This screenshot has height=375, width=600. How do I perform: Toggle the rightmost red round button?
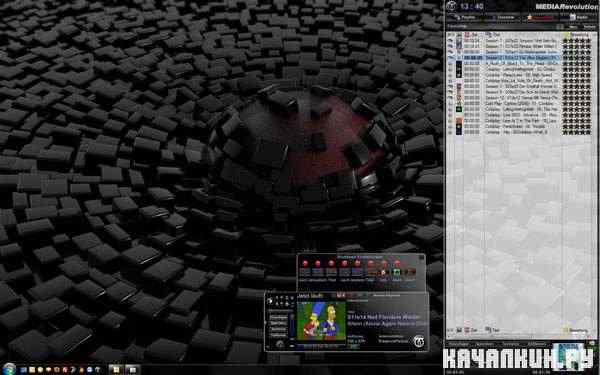[397, 264]
